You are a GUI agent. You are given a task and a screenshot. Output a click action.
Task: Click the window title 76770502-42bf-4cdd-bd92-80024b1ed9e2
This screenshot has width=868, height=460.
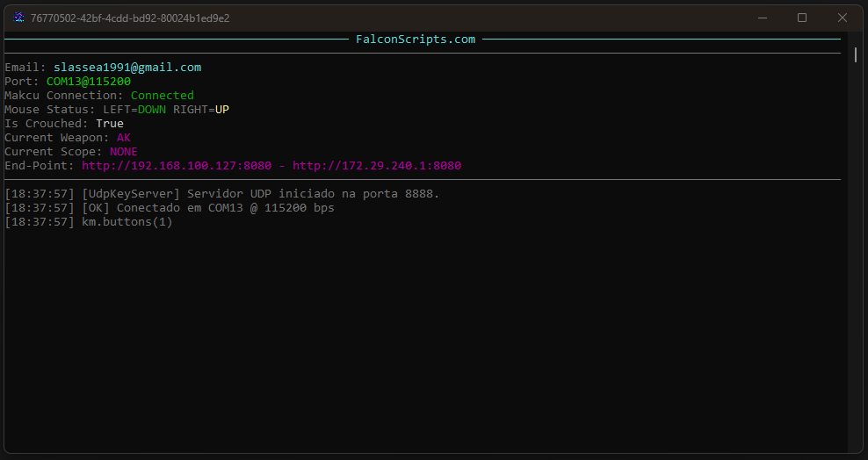click(130, 18)
